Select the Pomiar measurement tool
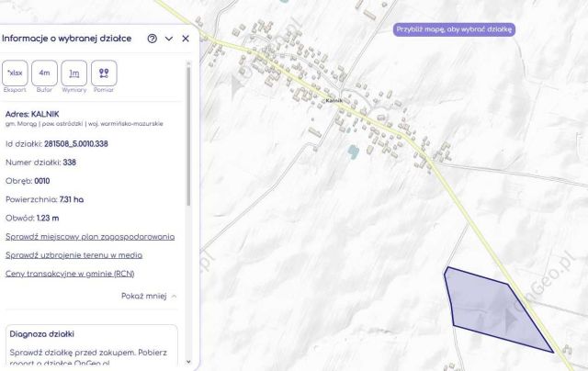The height and width of the screenshot is (371, 588). pos(104,73)
